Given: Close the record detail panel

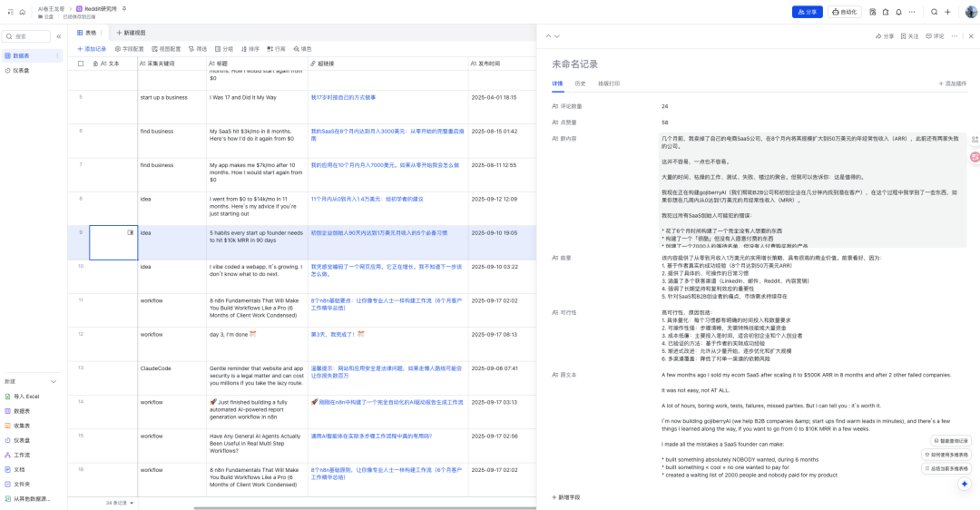Looking at the screenshot, I should 970,36.
